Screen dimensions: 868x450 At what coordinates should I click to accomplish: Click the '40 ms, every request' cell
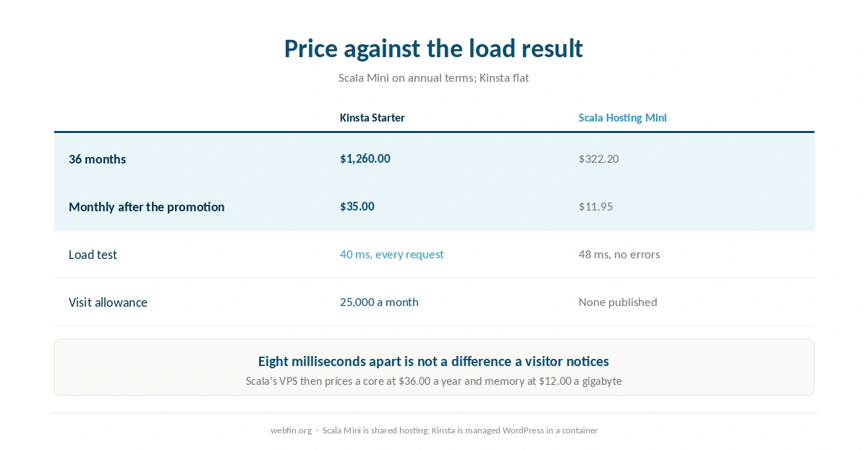[x=392, y=254]
